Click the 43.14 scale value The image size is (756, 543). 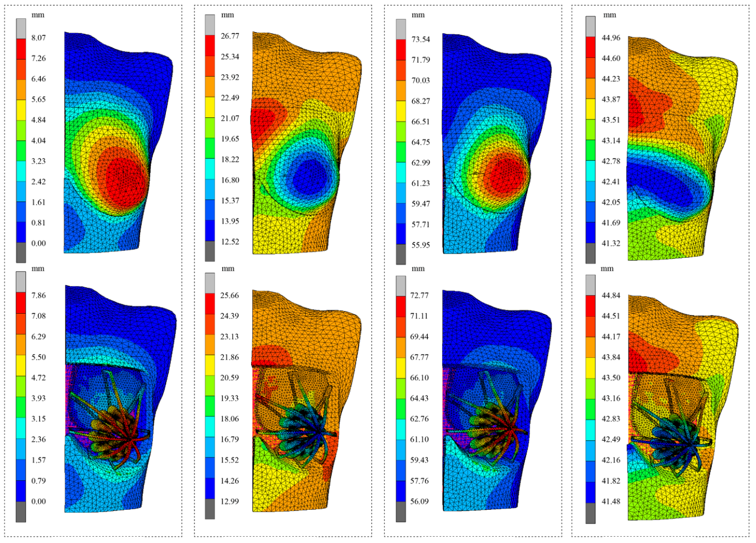coord(611,141)
